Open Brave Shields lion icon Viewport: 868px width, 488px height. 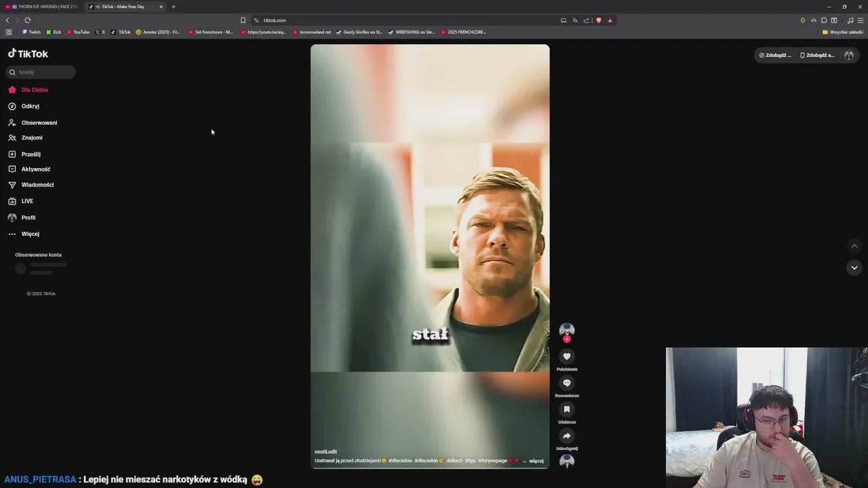[599, 20]
